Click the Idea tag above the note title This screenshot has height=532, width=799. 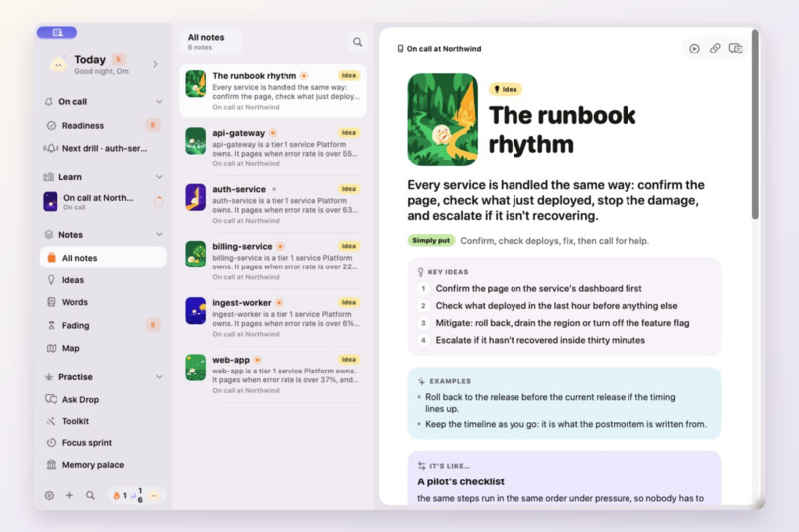[506, 89]
